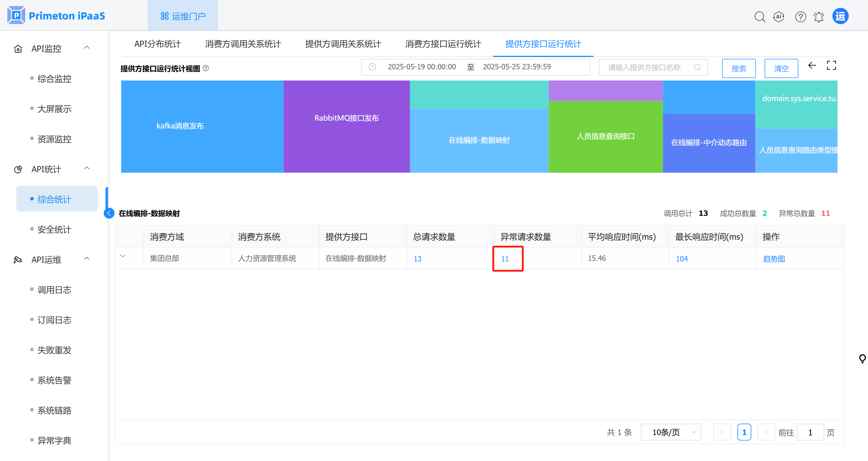Click the search magnifier icon in header
Viewport: 868px width, 461px height.
tap(759, 17)
